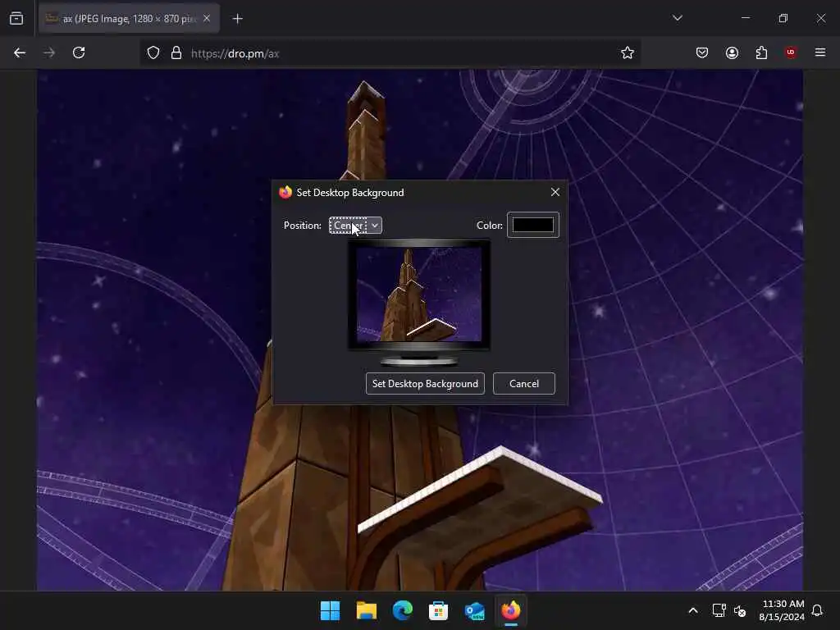Viewport: 840px width, 630px height.
Task: Open tracking protection shield icon
Action: pos(153,53)
